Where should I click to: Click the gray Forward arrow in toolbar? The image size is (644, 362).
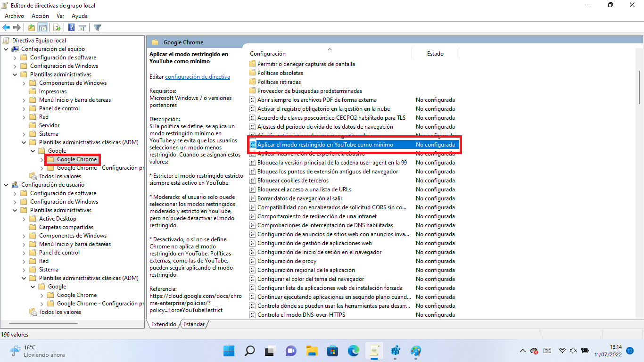coord(17,28)
